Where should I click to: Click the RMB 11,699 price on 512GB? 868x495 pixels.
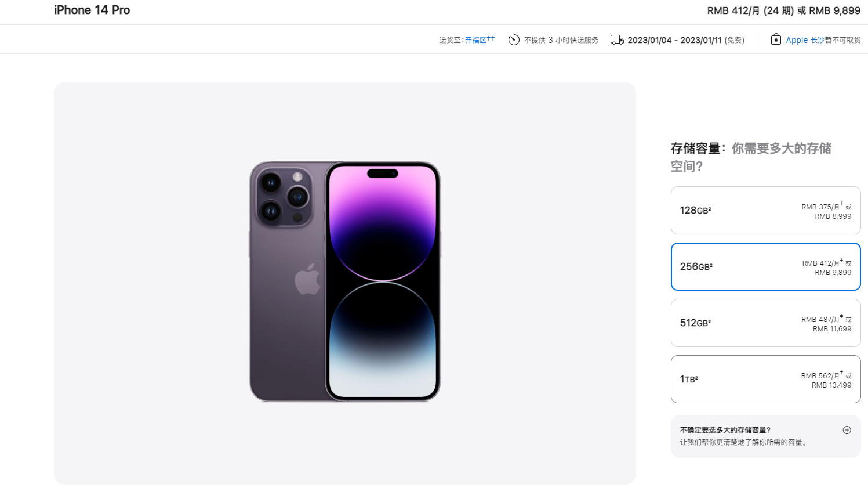pos(832,329)
